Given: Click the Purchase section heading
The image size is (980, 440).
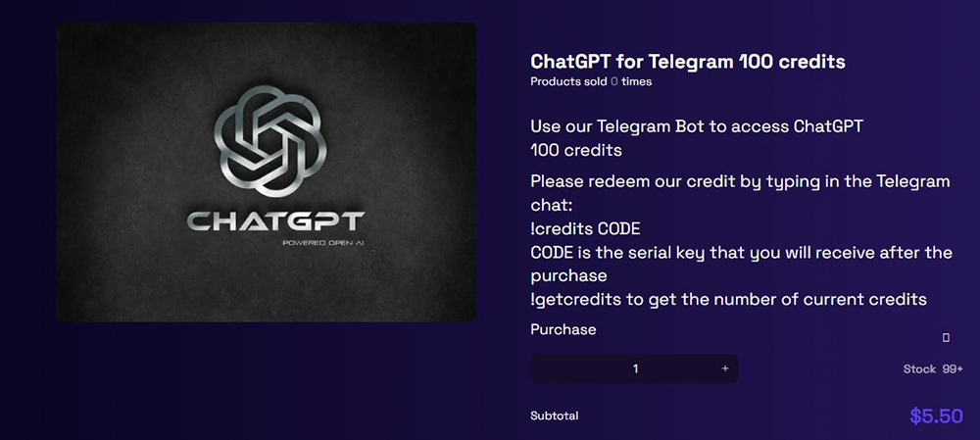Looking at the screenshot, I should tap(563, 329).
